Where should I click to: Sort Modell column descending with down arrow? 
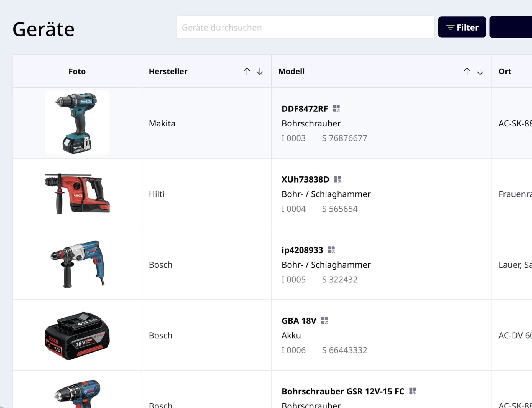pos(480,71)
